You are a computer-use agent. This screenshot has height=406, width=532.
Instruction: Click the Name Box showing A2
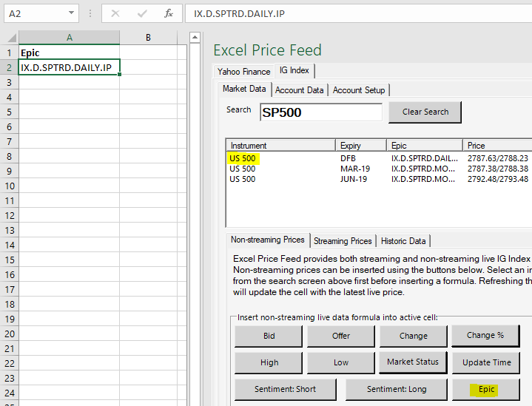tap(41, 13)
